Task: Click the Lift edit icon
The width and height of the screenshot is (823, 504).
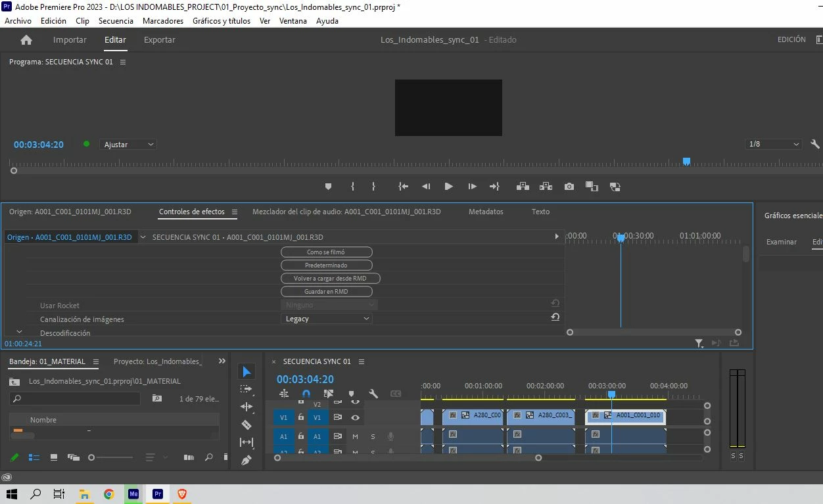Action: pos(523,187)
